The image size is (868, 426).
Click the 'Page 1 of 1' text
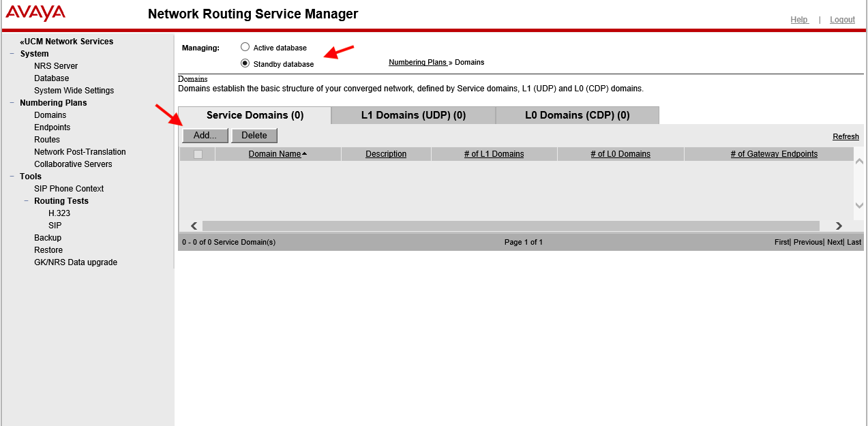point(524,242)
